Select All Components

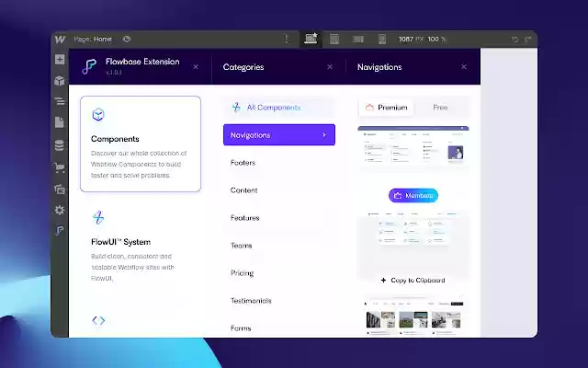pyautogui.click(x=279, y=108)
